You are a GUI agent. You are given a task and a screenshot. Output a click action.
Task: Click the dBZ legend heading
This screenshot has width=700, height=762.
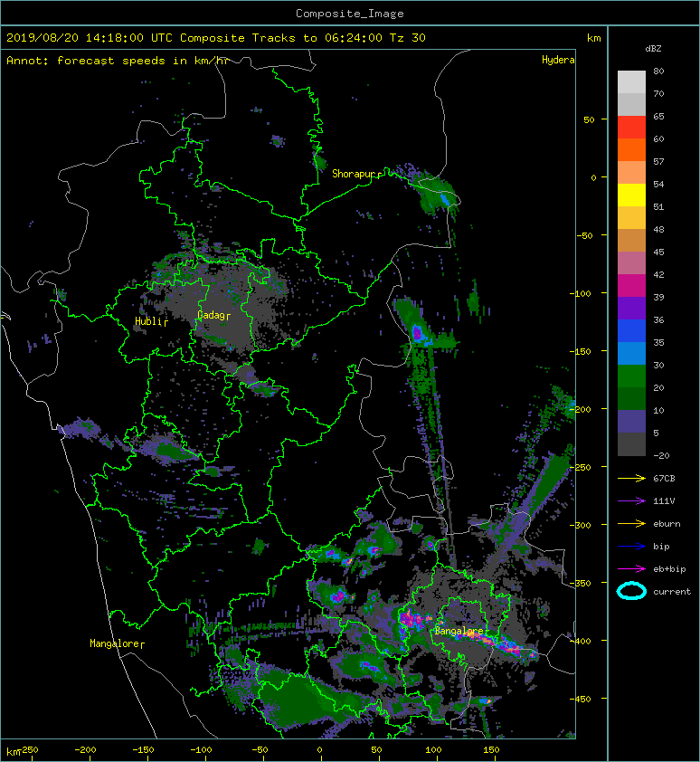point(653,49)
